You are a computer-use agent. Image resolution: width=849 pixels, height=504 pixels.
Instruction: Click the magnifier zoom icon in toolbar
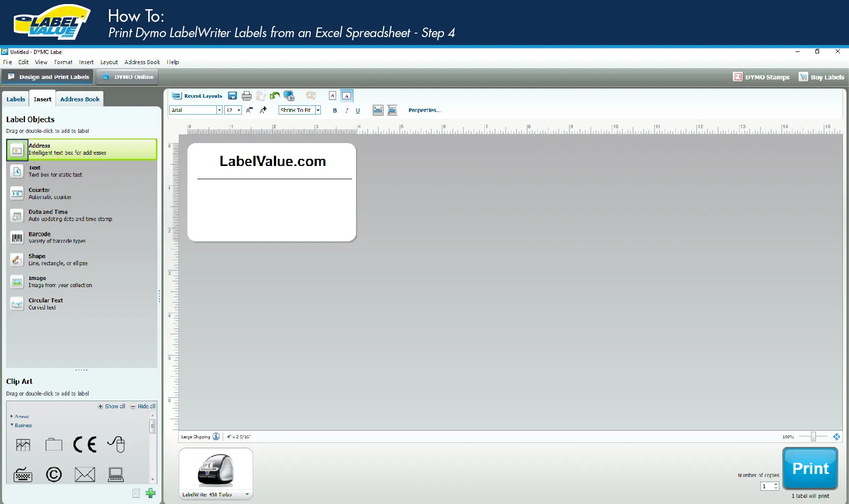pos(311,95)
